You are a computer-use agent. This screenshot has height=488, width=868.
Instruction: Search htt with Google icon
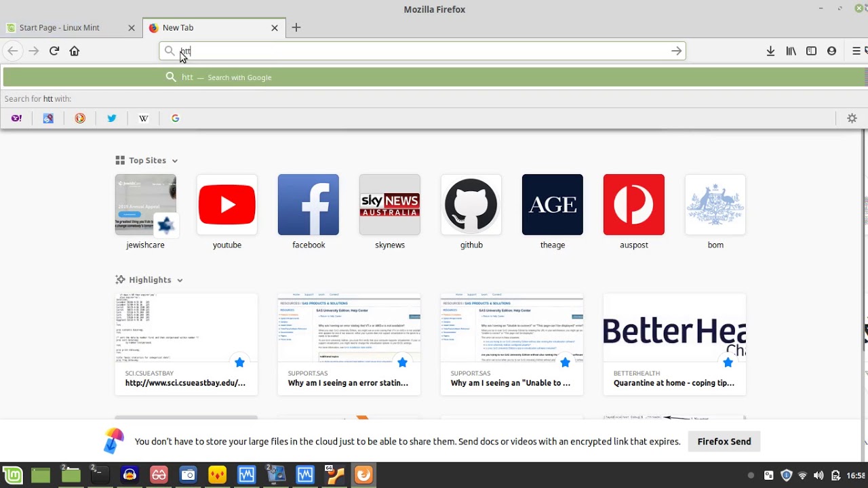coord(175,118)
